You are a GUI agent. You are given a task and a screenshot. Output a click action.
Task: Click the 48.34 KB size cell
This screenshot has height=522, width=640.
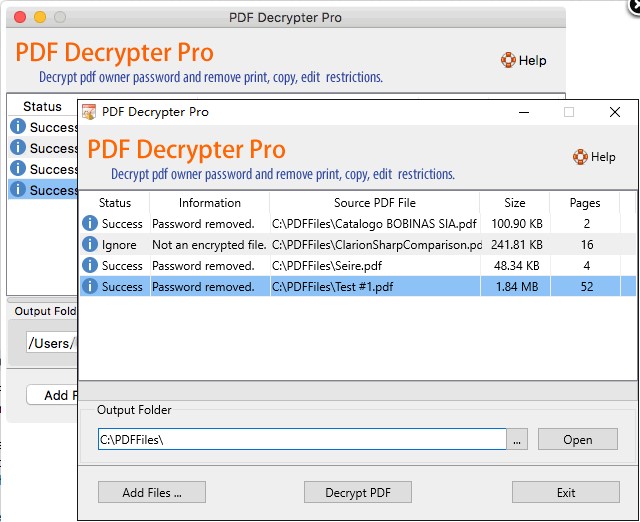point(517,266)
